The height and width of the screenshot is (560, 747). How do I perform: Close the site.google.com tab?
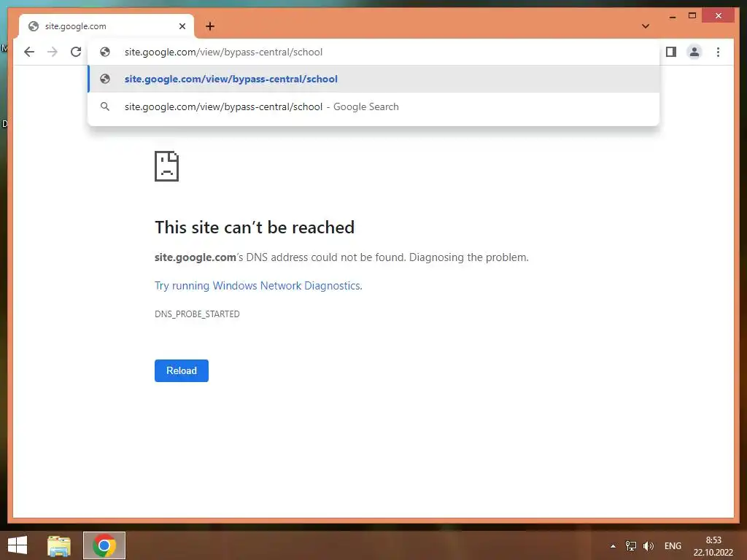pyautogui.click(x=182, y=26)
